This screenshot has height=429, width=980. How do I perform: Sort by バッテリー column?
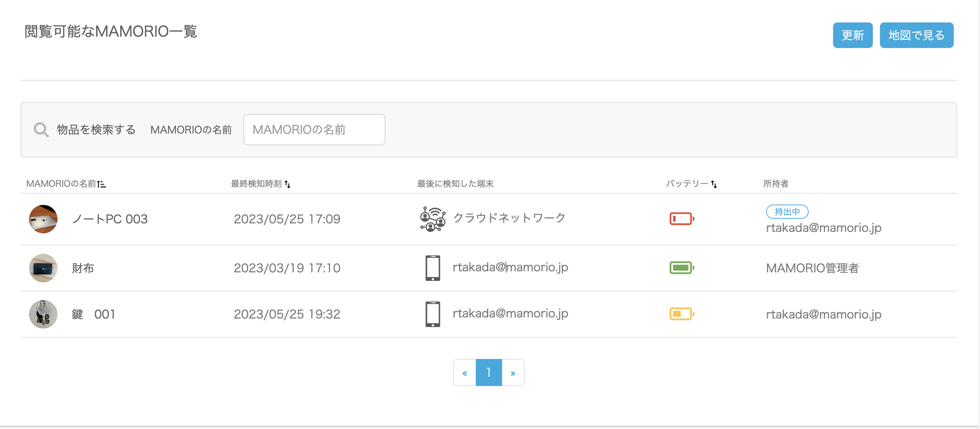[x=691, y=184]
